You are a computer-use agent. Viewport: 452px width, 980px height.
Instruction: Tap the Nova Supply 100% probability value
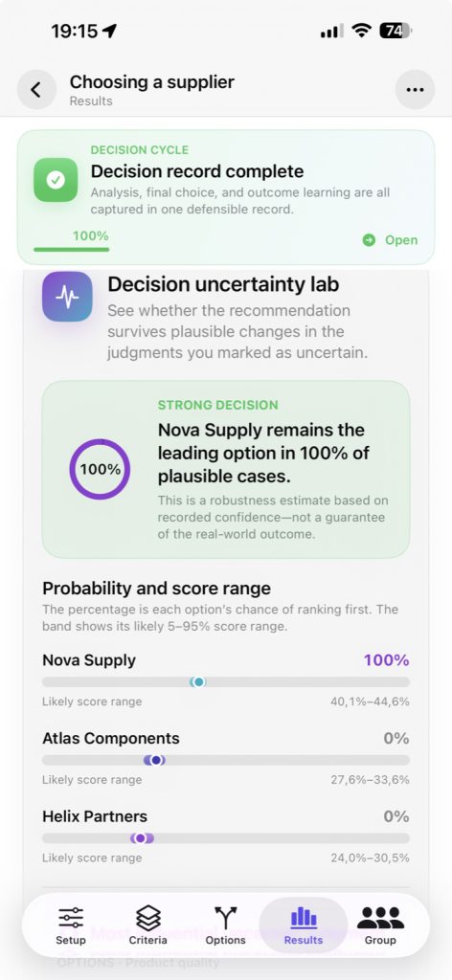[386, 660]
